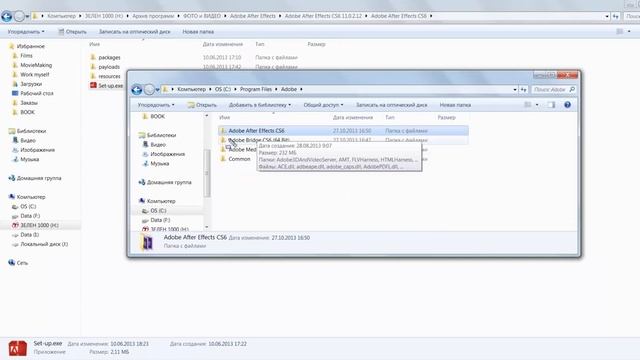
Task: Open recent pages dropdown in Adobe window
Action: click(158, 90)
